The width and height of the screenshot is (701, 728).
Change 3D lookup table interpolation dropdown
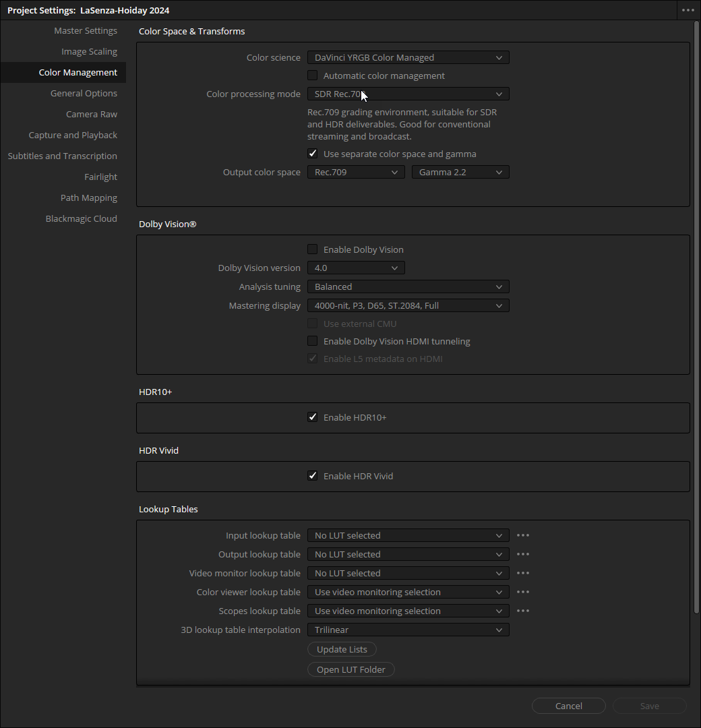pyautogui.click(x=408, y=630)
